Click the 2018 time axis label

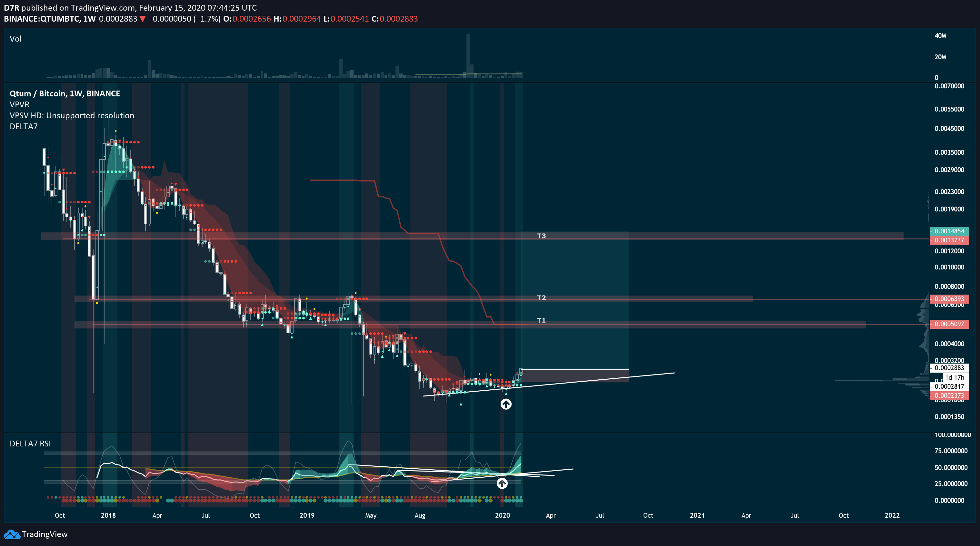(x=108, y=515)
